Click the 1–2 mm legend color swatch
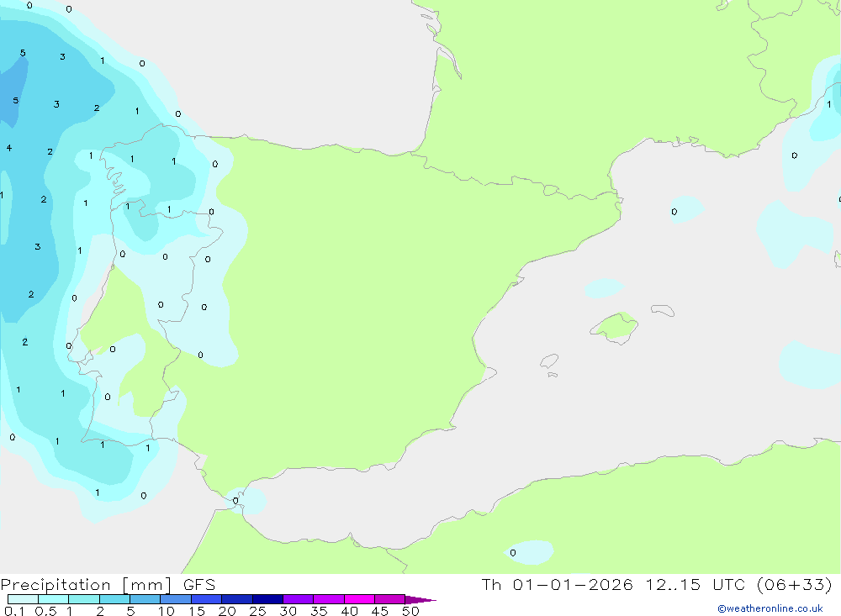The height and width of the screenshot is (616, 841). [x=84, y=599]
